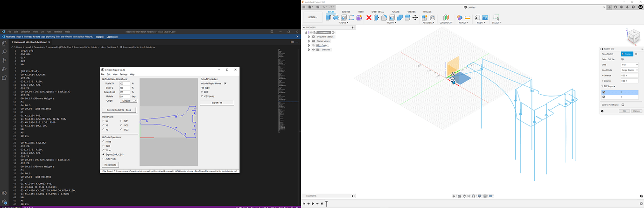Screen dimensions: 644x208
Task: Click Learn More link in VS Code banner
Action: tap(112, 36)
